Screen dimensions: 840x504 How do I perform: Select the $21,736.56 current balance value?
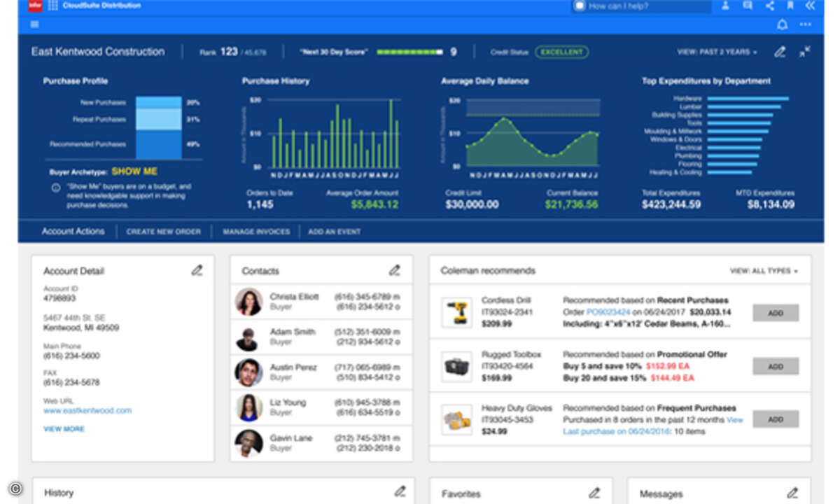pyautogui.click(x=572, y=204)
